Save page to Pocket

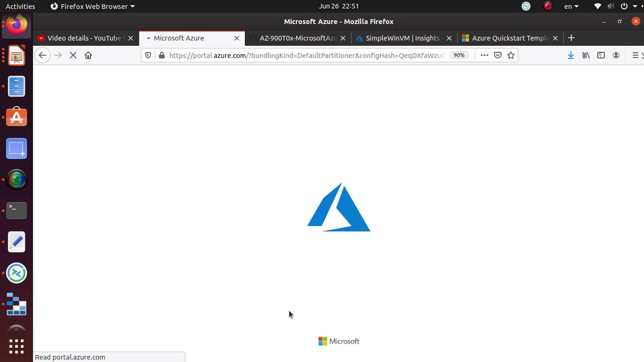(498, 55)
